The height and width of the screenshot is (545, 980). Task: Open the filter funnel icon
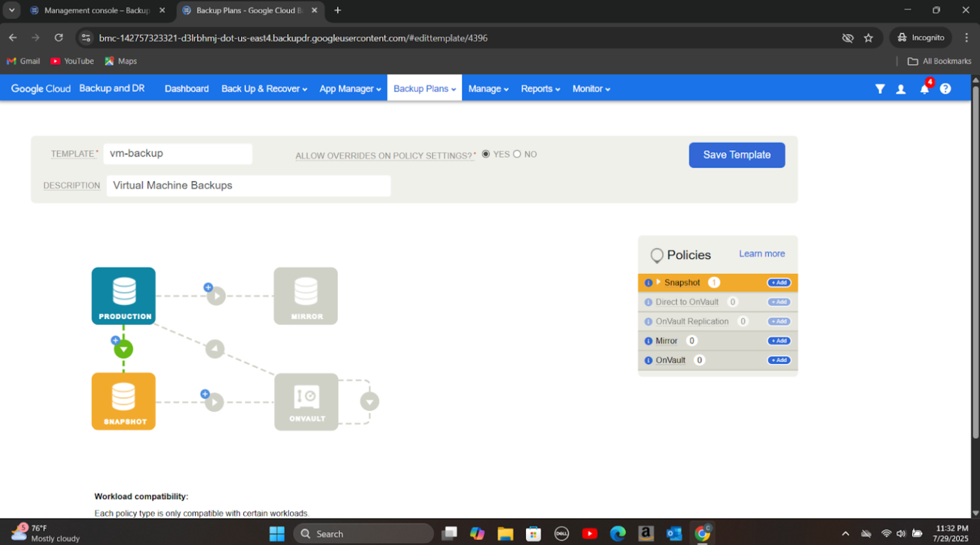880,89
